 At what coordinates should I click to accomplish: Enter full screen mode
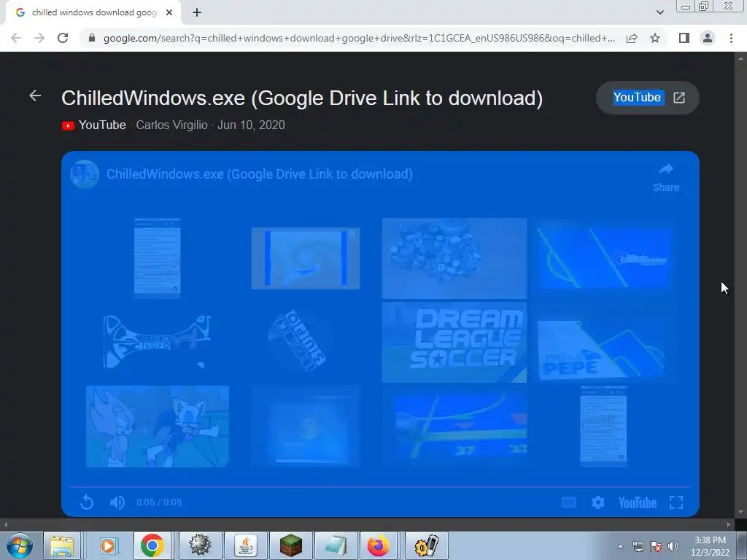point(676,502)
